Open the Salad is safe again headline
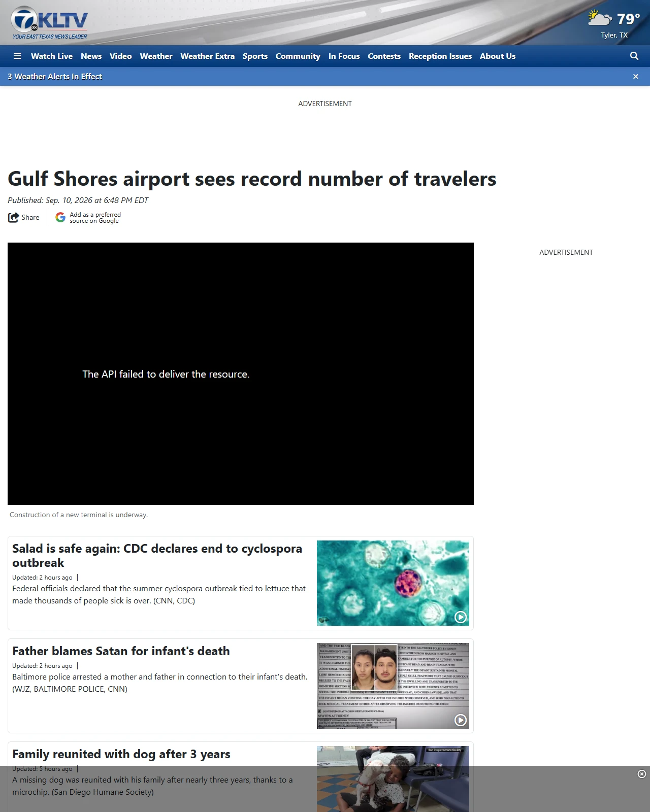650x812 pixels. 157,556
